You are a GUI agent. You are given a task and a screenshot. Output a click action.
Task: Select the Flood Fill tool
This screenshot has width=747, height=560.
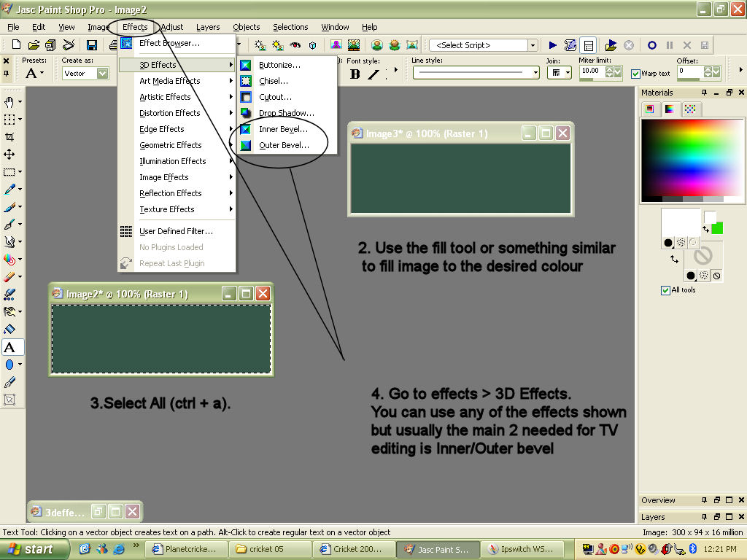[x=9, y=329]
